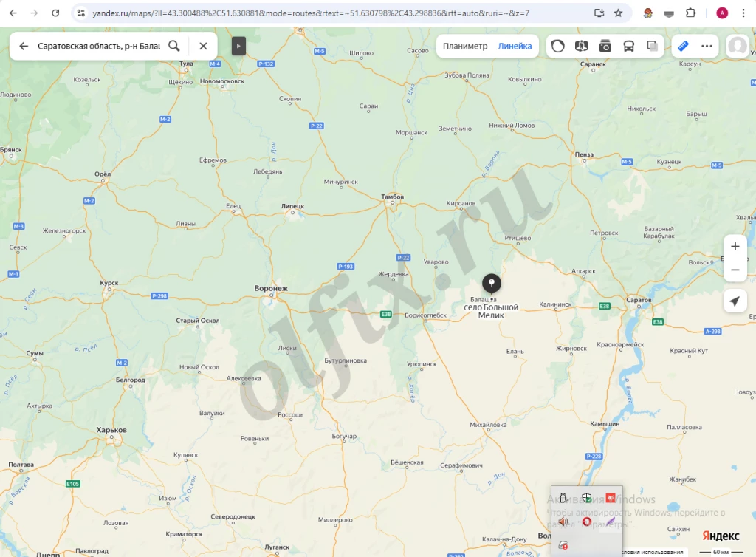Click the село Большой Мелик map pin
Viewport: 756px width, 557px height.
tap(491, 283)
